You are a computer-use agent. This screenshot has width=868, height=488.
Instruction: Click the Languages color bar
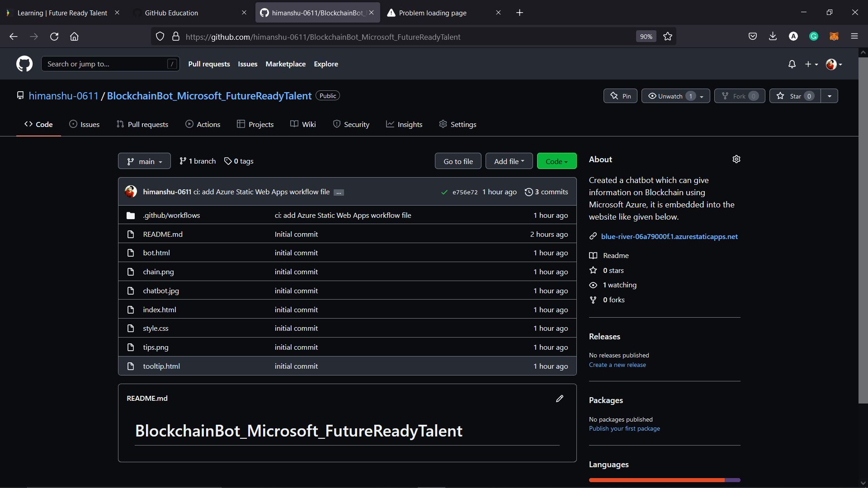point(664,480)
